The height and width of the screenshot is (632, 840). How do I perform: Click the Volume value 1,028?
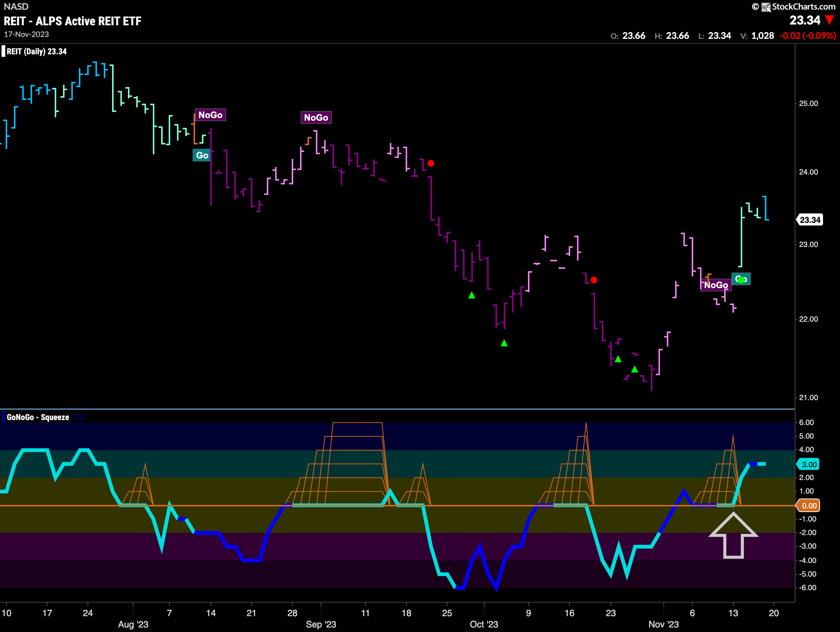tap(763, 36)
